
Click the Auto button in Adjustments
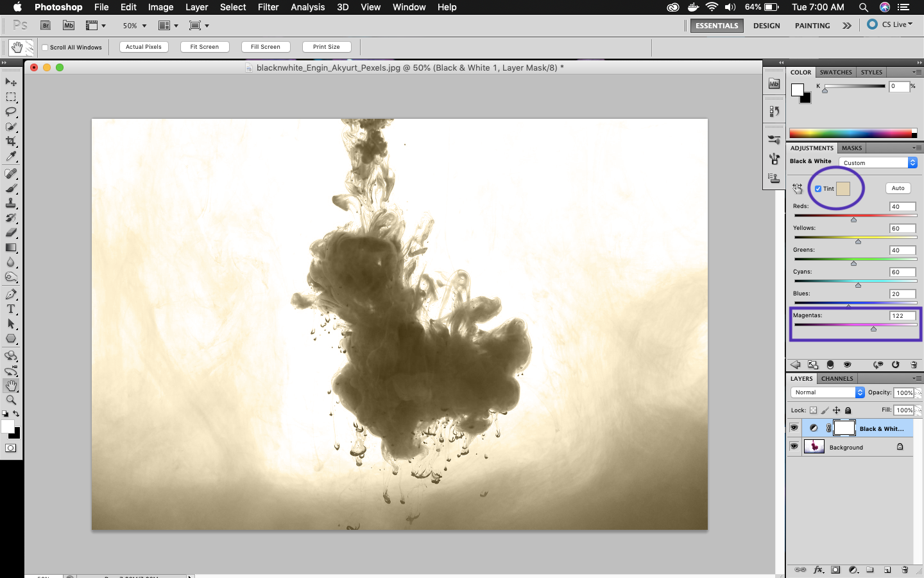coord(898,188)
